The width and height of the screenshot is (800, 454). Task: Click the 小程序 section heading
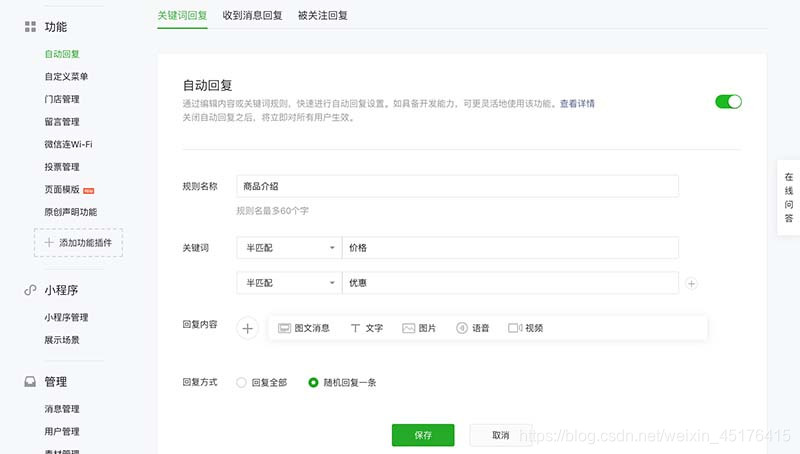click(61, 290)
